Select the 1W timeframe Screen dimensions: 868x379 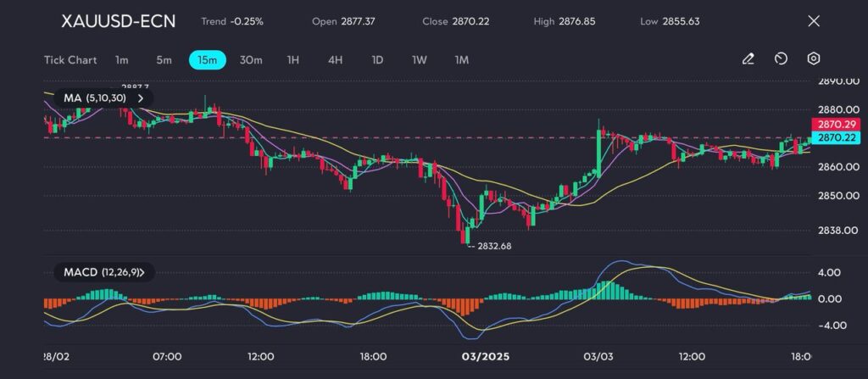coord(420,60)
